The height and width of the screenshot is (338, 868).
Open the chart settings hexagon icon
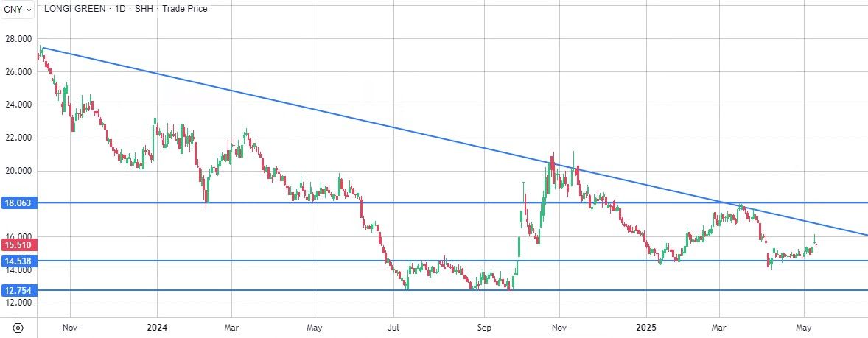[x=18, y=326]
